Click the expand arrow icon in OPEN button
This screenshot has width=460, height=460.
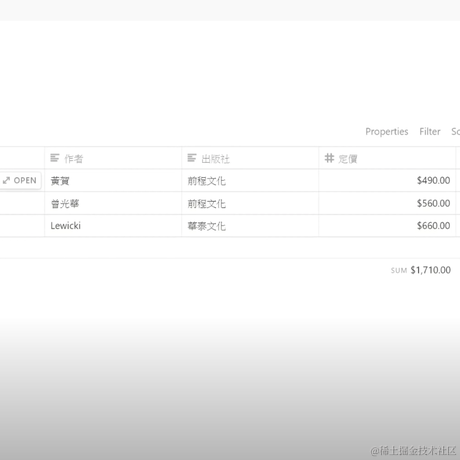tap(6, 181)
